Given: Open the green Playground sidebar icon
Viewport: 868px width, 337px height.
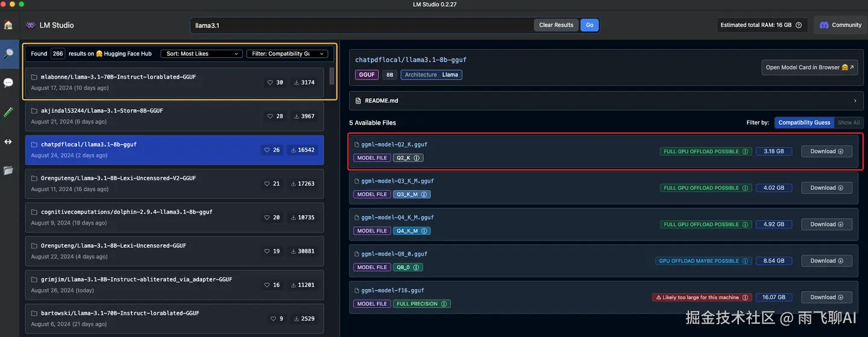Looking at the screenshot, I should (8, 112).
